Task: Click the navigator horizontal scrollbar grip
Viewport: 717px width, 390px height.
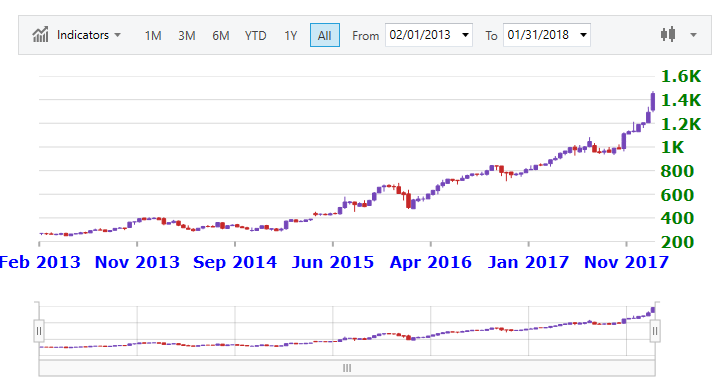Action: [x=347, y=368]
